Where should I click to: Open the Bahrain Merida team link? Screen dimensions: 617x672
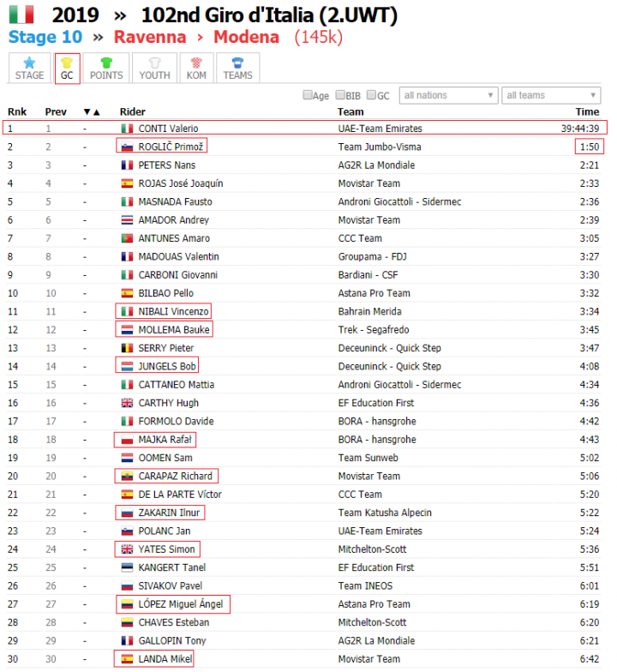370,312
